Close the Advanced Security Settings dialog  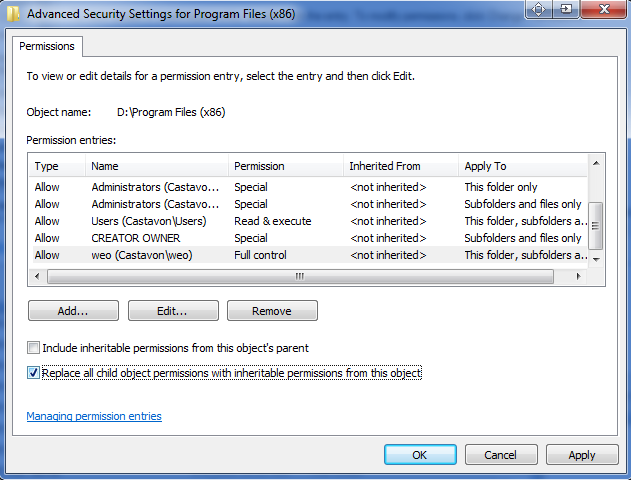[604, 9]
